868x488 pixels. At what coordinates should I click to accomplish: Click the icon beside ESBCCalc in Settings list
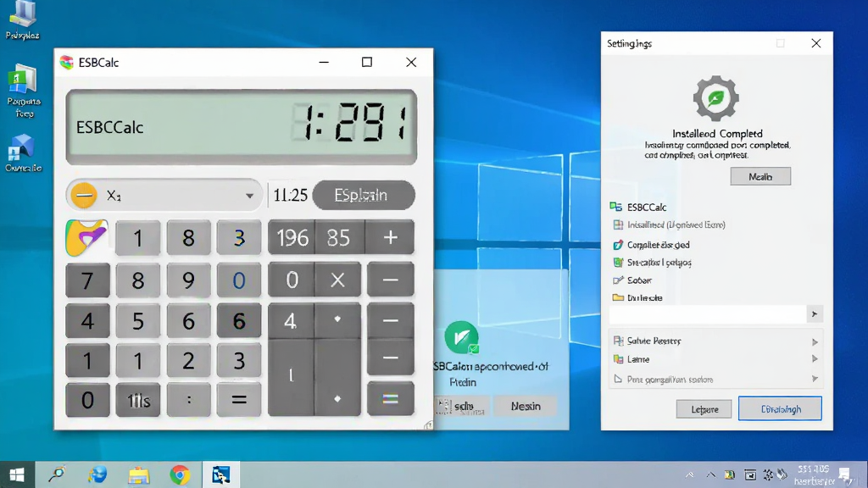pos(615,207)
